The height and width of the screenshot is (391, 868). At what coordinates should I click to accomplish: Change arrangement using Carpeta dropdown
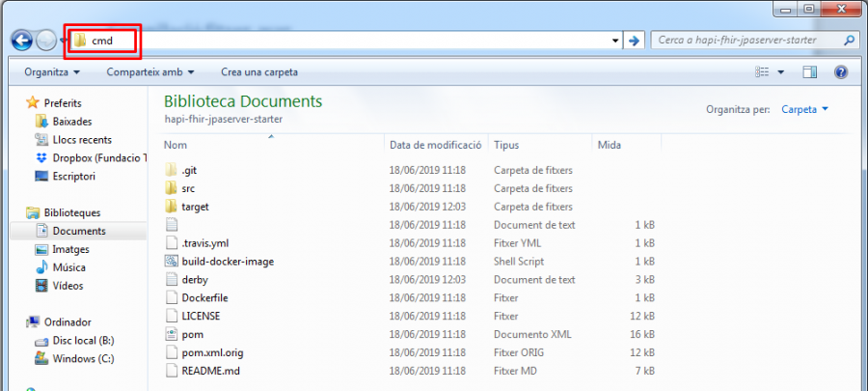[804, 109]
